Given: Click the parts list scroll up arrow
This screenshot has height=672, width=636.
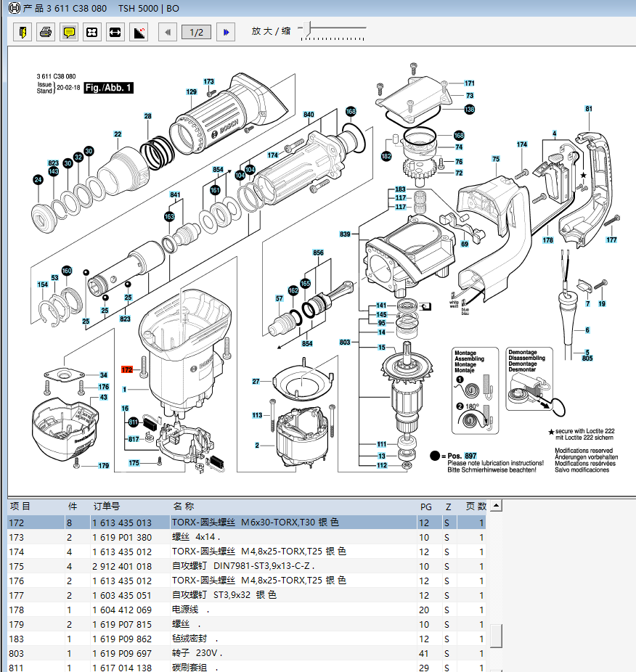Looking at the screenshot, I should (x=496, y=506).
